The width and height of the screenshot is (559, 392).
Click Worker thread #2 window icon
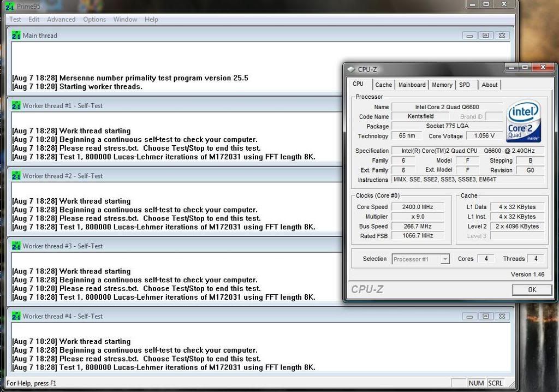(x=16, y=176)
